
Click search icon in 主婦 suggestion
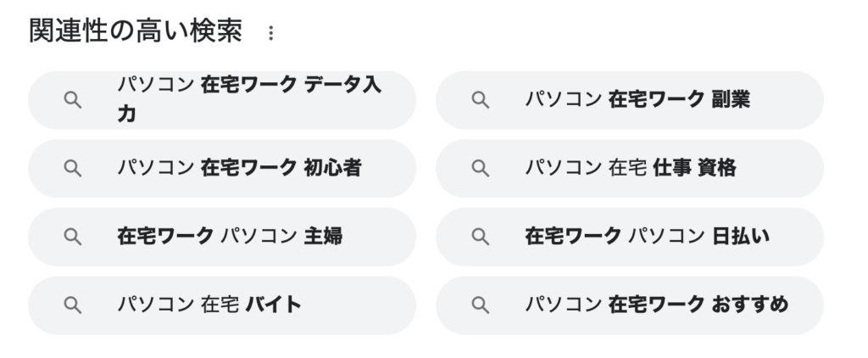(73, 238)
